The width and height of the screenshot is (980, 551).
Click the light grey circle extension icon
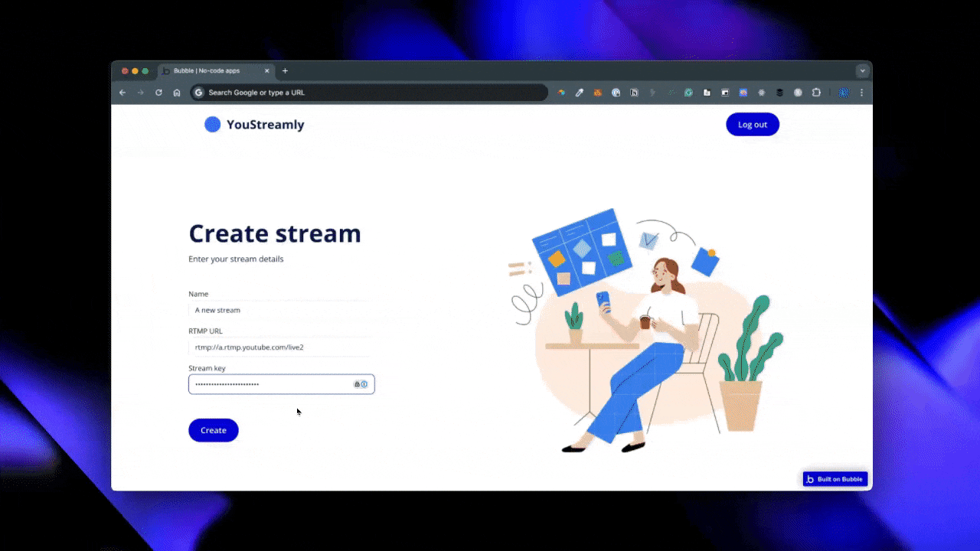[x=798, y=93]
